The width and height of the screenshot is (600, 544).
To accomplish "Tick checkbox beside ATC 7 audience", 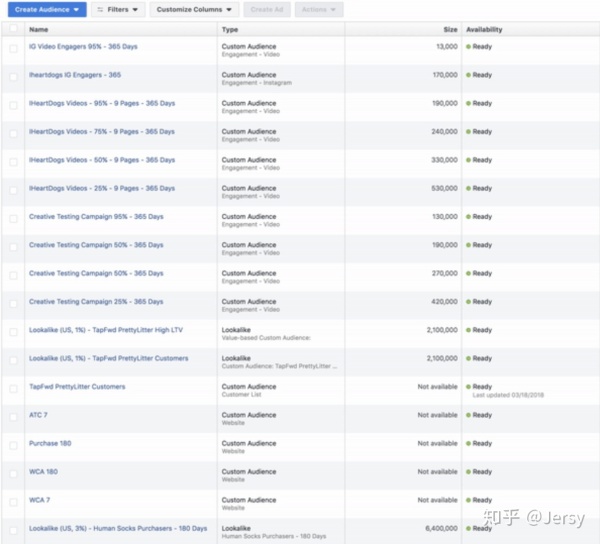I will pyautogui.click(x=13, y=415).
